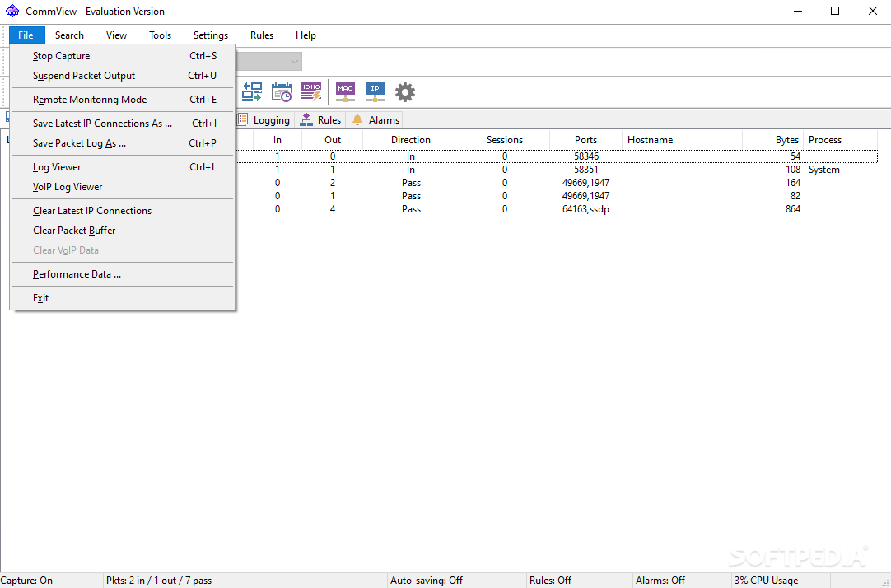Click the System process cell
This screenshot has height=588, width=891.
click(x=824, y=170)
